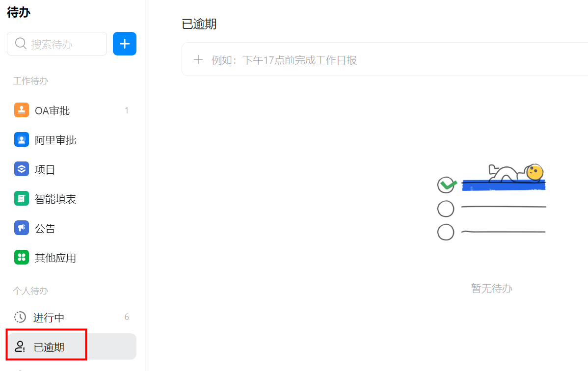
Task: Select the 阿里审批 sidebar icon
Action: [21, 139]
